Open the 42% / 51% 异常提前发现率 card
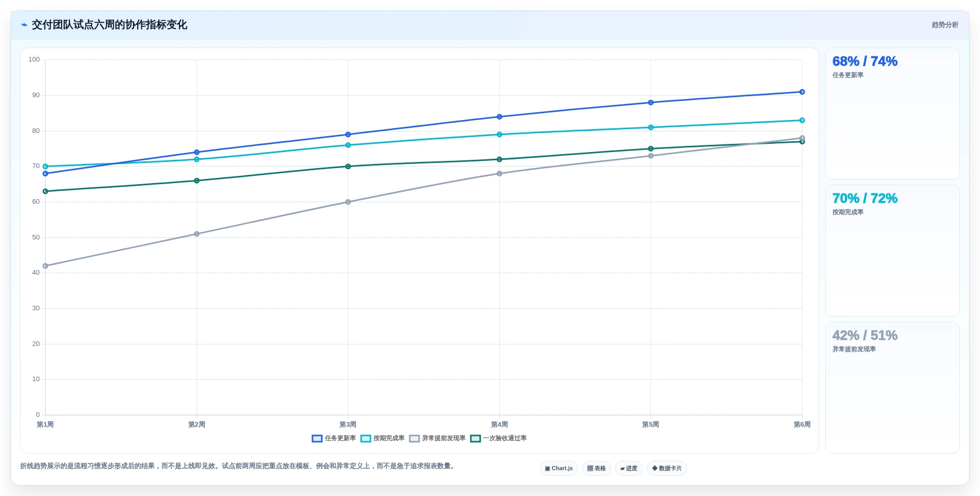980x496 pixels. pyautogui.click(x=892, y=388)
